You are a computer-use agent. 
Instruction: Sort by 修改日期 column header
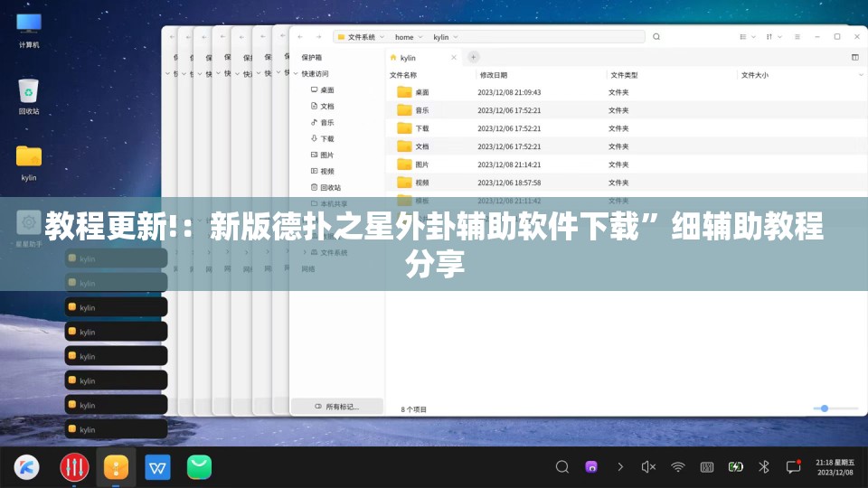point(494,75)
